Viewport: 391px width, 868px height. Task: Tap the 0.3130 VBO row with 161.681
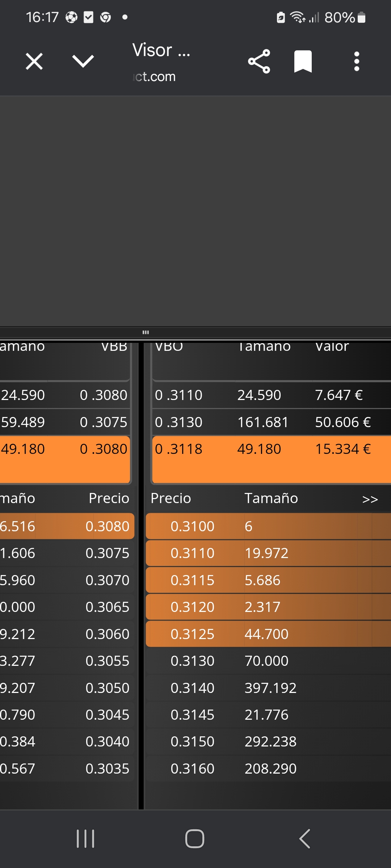[x=272, y=422]
